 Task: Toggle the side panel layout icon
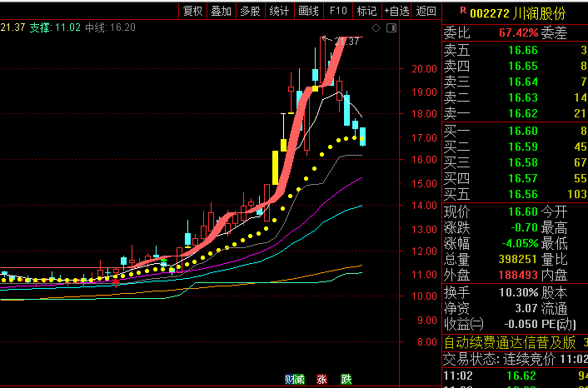[x=391, y=28]
